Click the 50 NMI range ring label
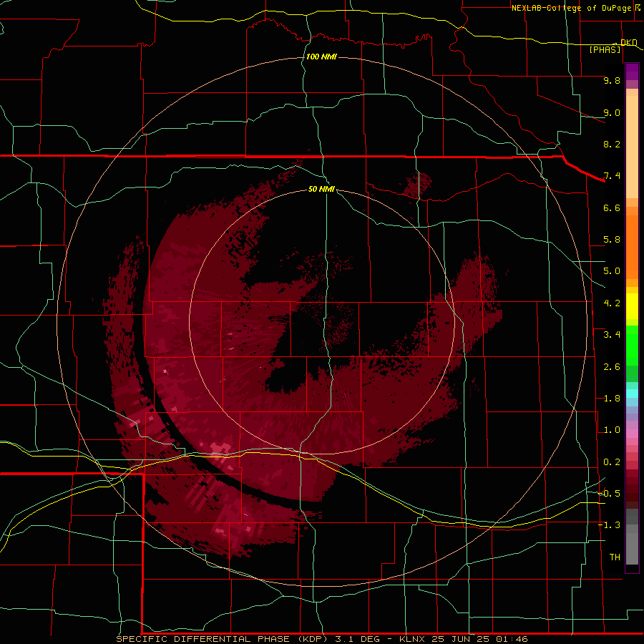 (321, 189)
